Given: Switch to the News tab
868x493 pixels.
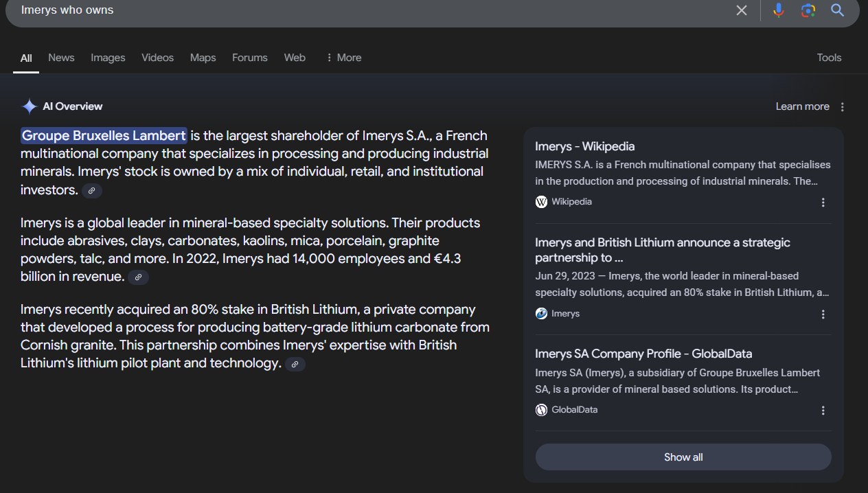Looking at the screenshot, I should (x=61, y=58).
